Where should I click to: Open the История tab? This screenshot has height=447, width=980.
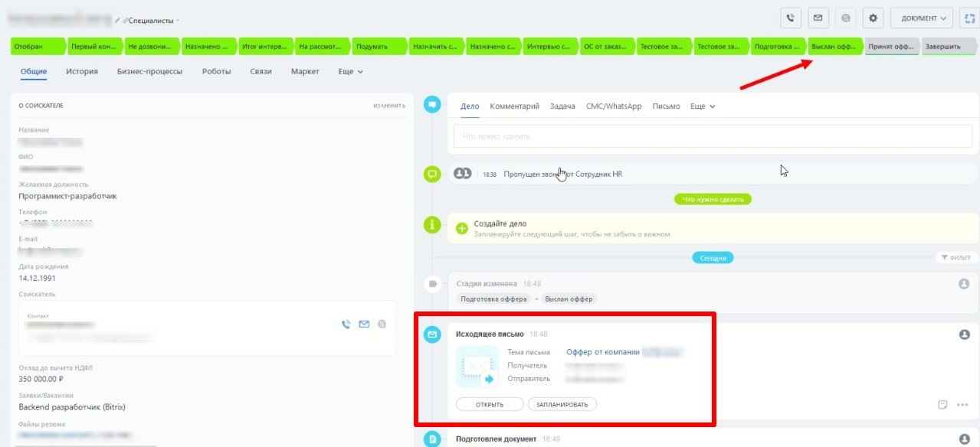point(82,71)
